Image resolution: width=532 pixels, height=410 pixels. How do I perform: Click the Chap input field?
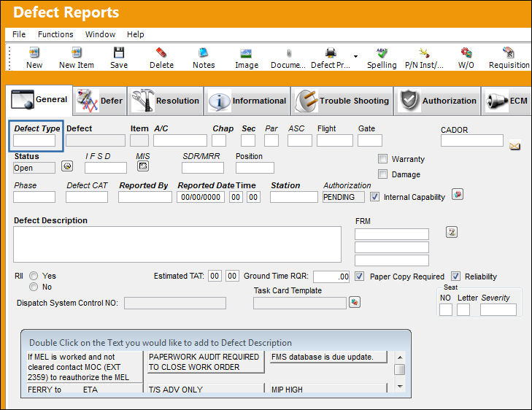pos(219,140)
